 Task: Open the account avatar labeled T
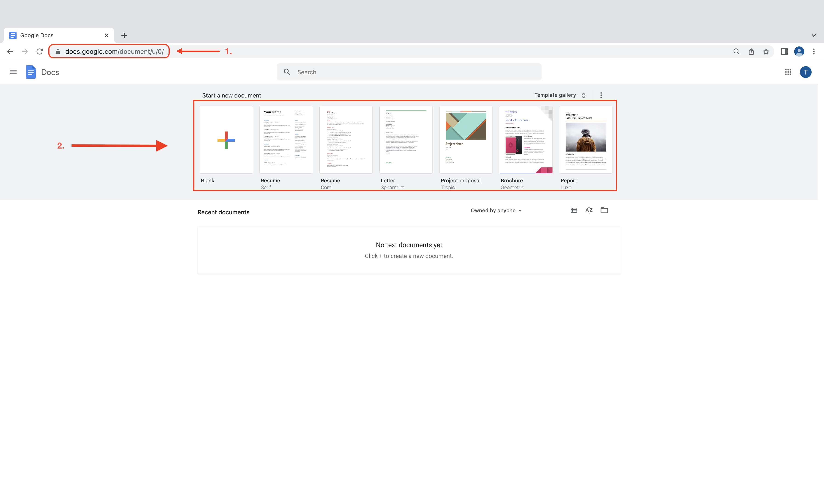click(805, 72)
